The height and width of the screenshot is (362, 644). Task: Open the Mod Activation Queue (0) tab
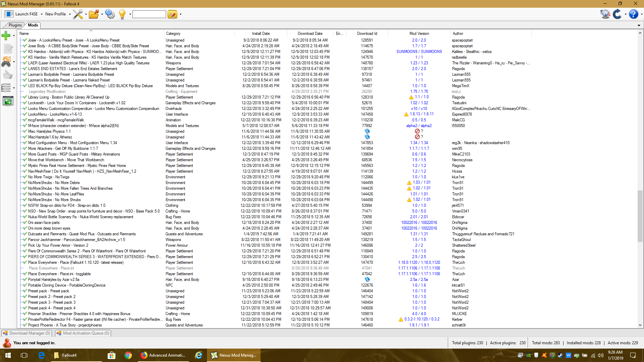click(x=83, y=333)
